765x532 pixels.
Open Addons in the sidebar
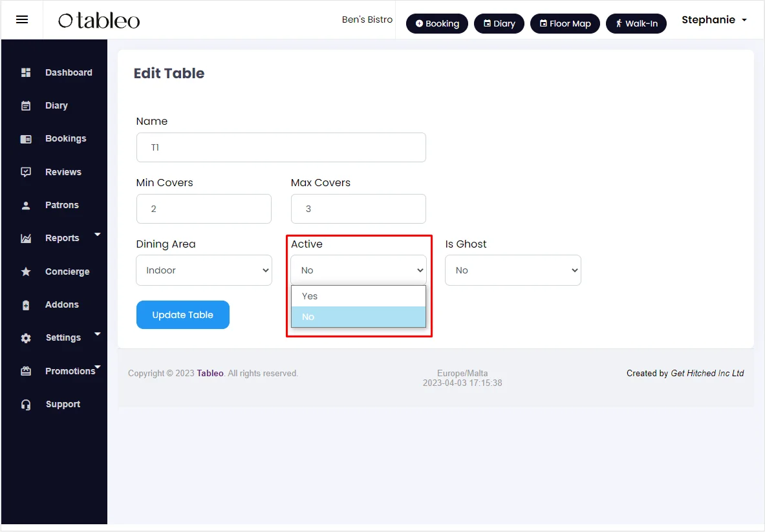tap(62, 304)
